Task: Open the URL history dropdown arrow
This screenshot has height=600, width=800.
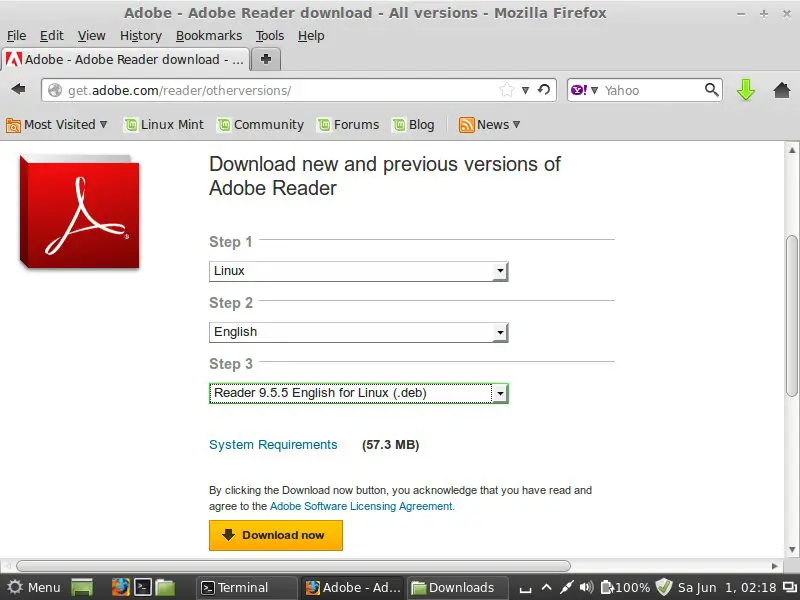Action: (526, 90)
